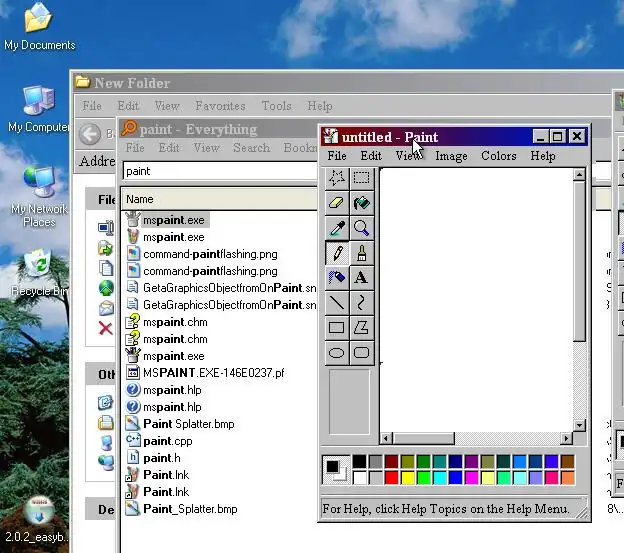Screen dimensions: 624x553
Task: Open the Search menu in Everything window
Action: pyautogui.click(x=252, y=148)
